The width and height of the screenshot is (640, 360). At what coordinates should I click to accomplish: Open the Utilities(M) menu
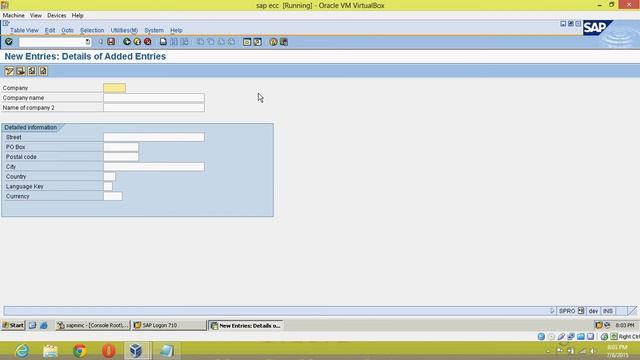point(124,30)
